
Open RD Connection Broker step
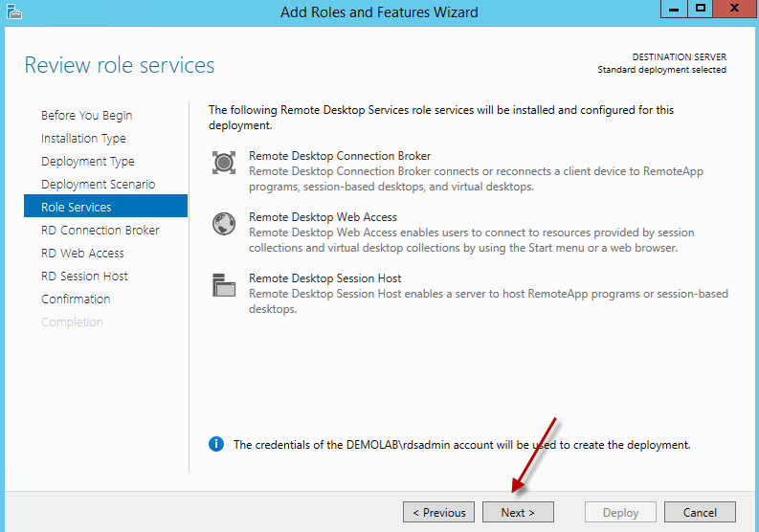tap(100, 231)
